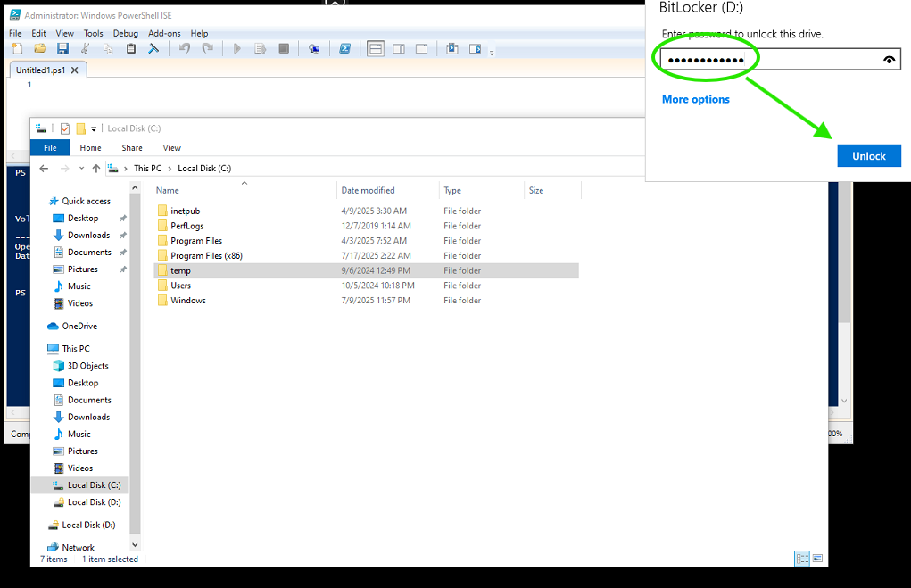The width and height of the screenshot is (911, 588).
Task: Click the Save script floppy icon
Action: 62,49
